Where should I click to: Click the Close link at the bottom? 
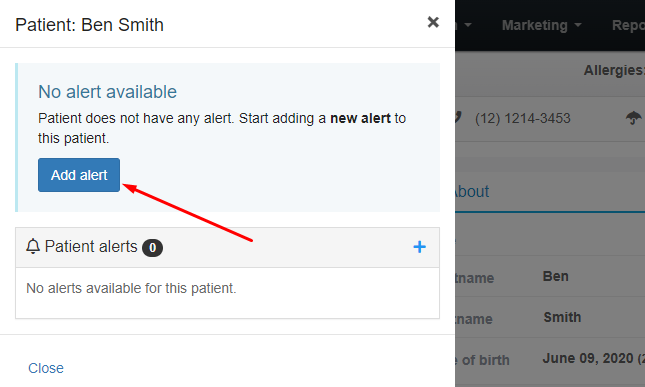[46, 368]
